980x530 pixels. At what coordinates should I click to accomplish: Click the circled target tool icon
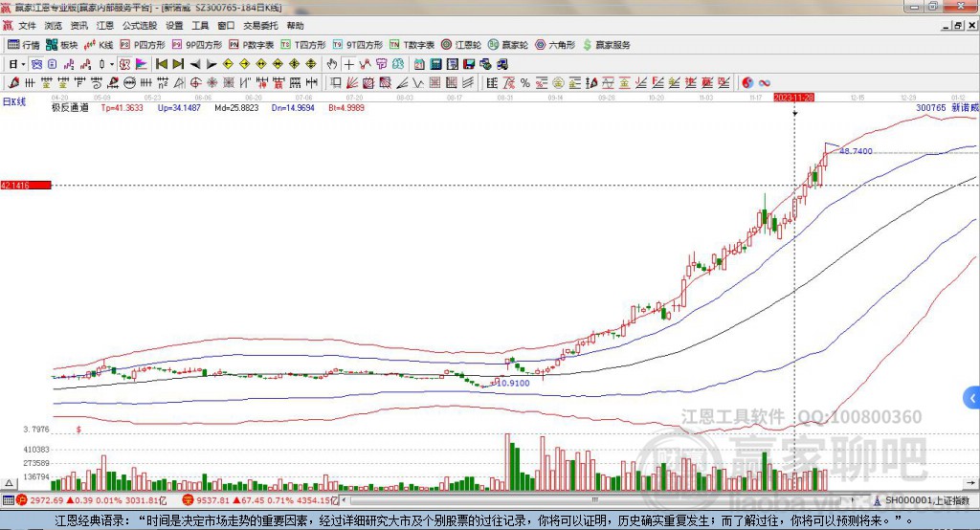195,82
